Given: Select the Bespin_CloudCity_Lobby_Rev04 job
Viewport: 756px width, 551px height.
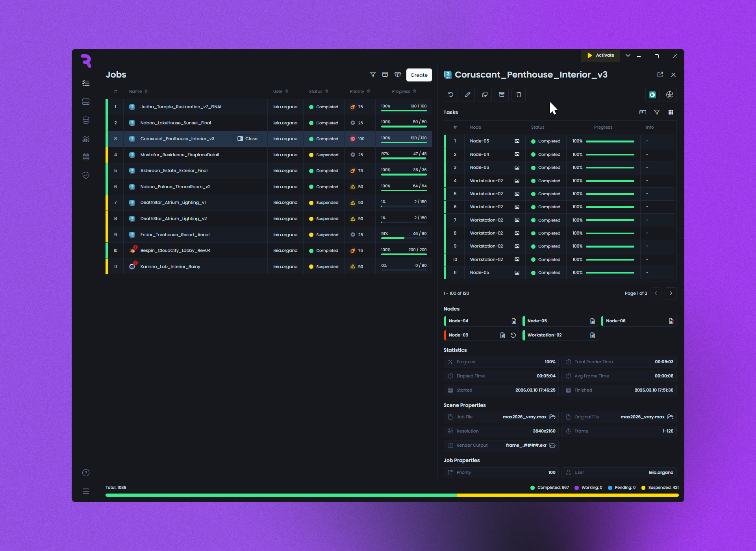Looking at the screenshot, I should tap(269, 250).
